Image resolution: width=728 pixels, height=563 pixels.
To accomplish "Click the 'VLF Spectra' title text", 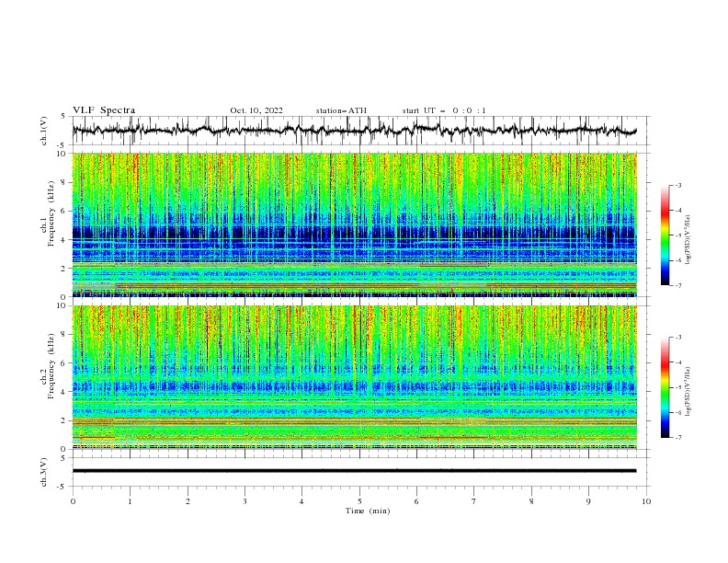I will (x=104, y=110).
